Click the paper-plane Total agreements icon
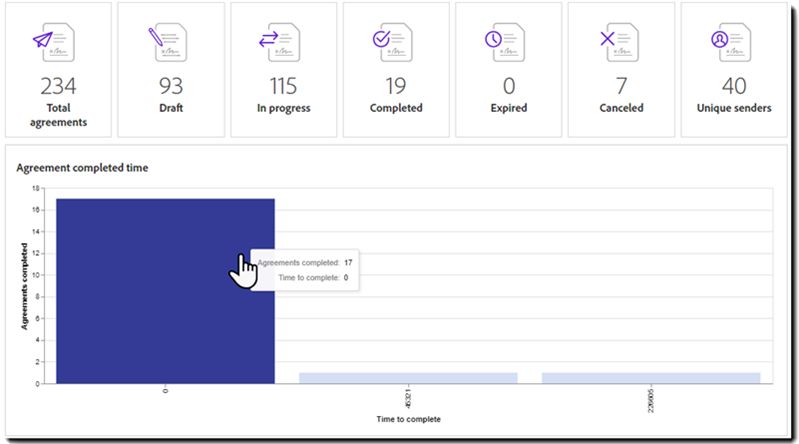 [54, 43]
